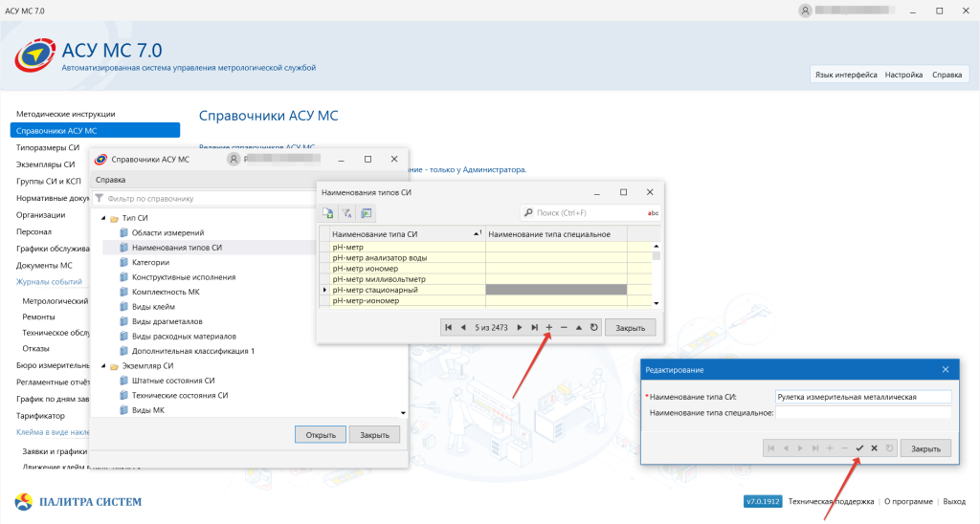Select Типоразмеры СИ in sidebar
The width and height of the screenshot is (980, 524).
tap(48, 147)
